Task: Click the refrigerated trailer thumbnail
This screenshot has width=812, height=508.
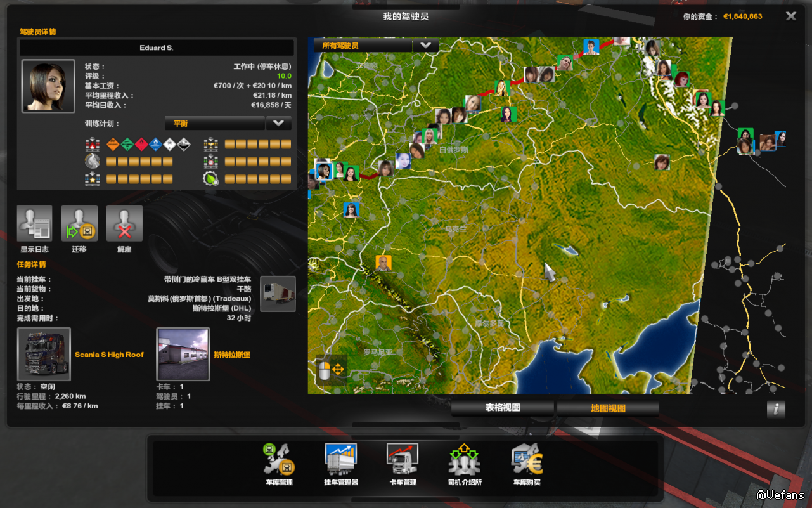Action: click(278, 294)
